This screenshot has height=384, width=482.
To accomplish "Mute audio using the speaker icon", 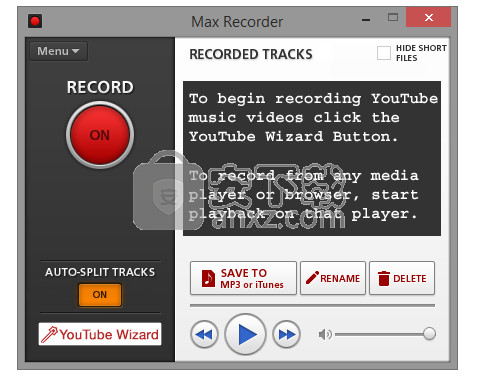I will pos(325,334).
